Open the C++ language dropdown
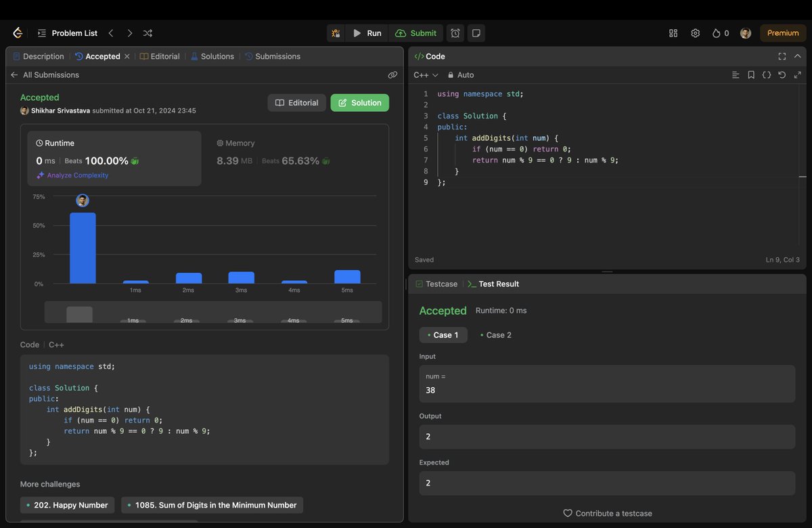812x528 pixels. [425, 75]
